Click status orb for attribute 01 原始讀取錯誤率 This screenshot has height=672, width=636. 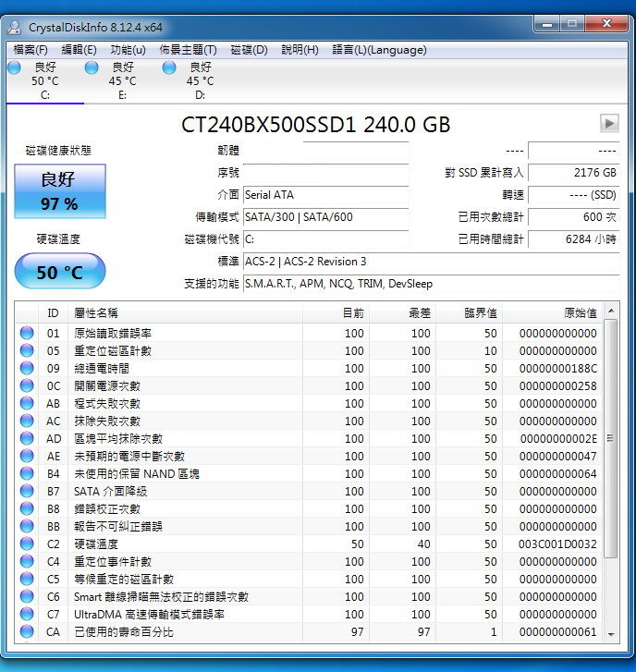(x=27, y=333)
